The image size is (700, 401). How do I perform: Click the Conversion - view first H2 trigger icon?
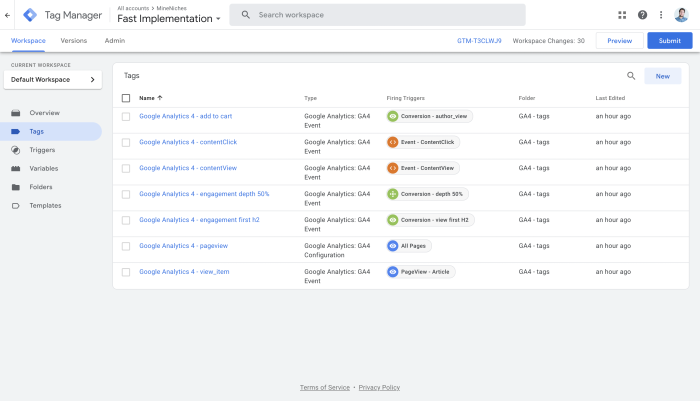pos(392,220)
